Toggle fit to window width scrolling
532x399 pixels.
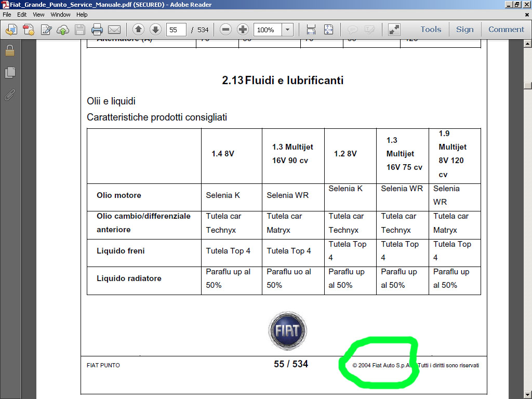[x=311, y=30]
